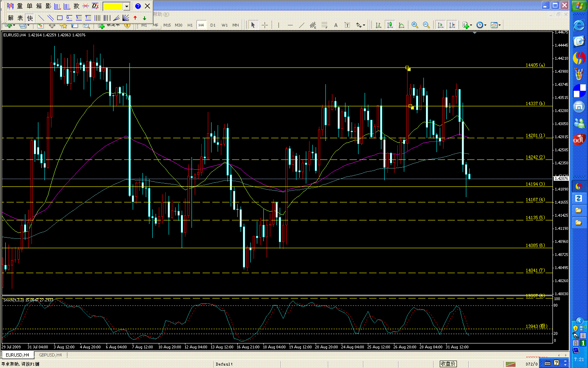The height and width of the screenshot is (368, 588).
Task: Select the Fibonacci retracement tool
Action: [324, 25]
